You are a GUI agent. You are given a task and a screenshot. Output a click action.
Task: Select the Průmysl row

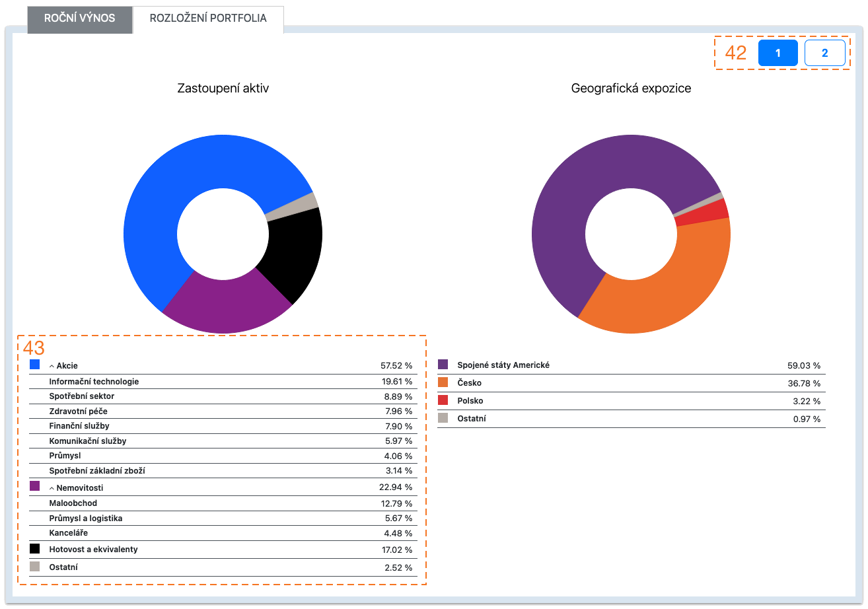point(223,456)
